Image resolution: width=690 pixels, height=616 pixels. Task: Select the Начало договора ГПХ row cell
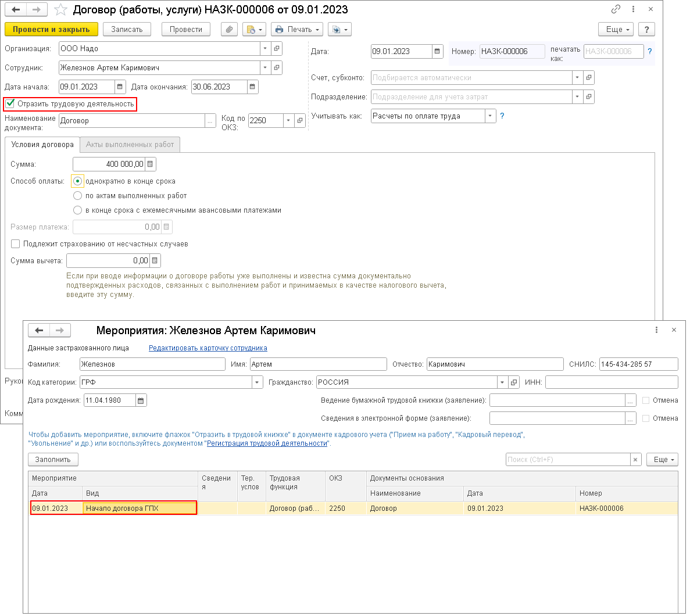[140, 508]
